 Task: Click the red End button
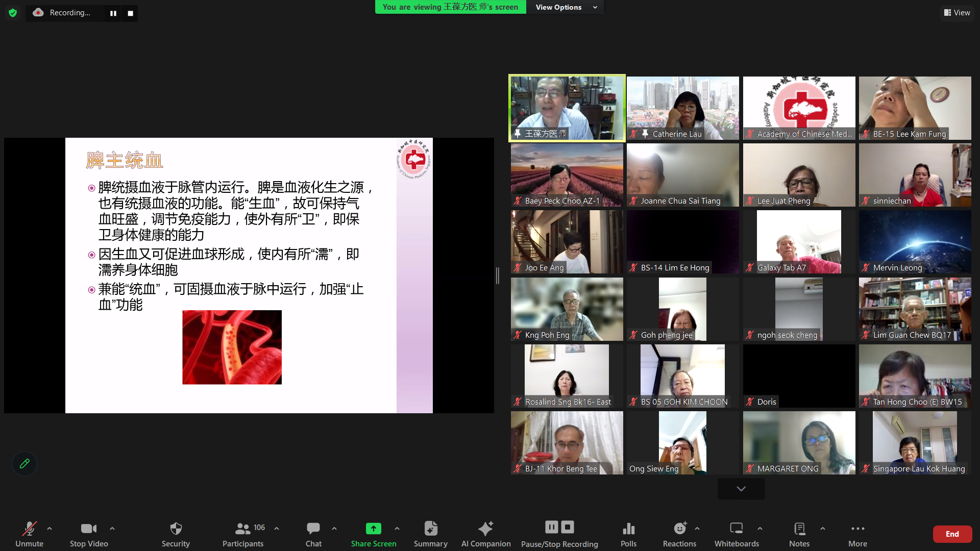952,534
